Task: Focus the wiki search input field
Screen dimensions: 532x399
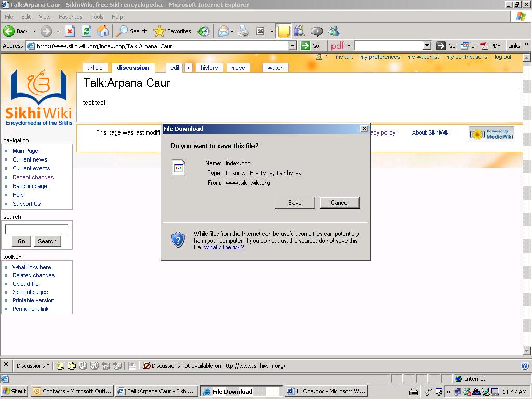Action: [x=36, y=229]
